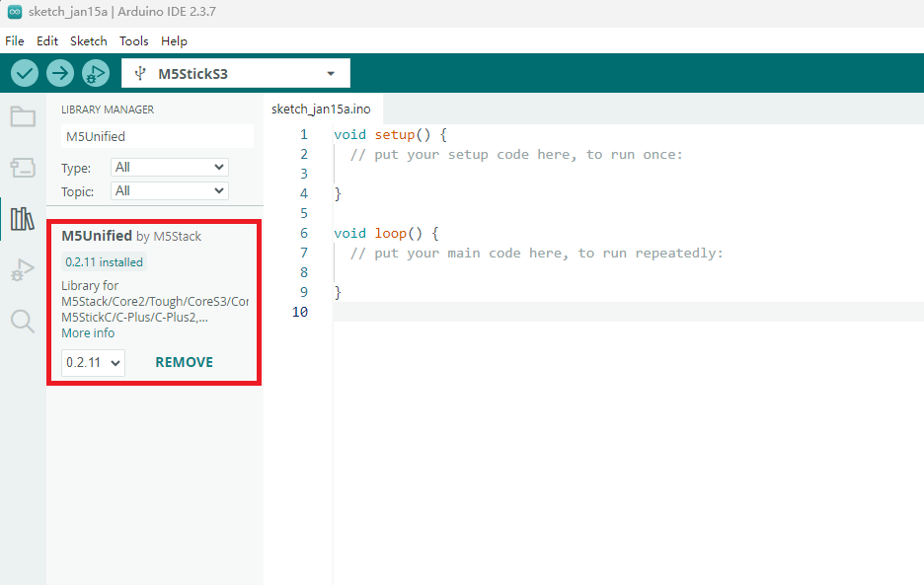
Task: Open the Help menu
Action: tap(174, 41)
